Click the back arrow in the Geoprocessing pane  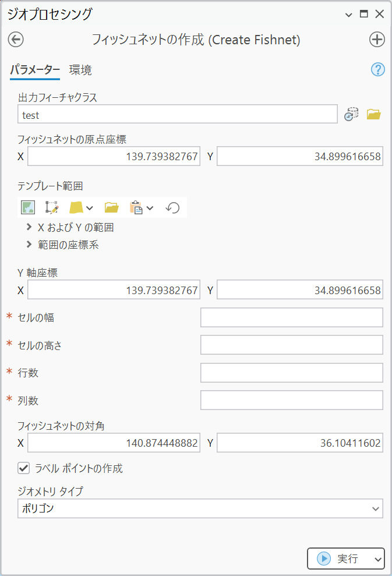(16, 40)
